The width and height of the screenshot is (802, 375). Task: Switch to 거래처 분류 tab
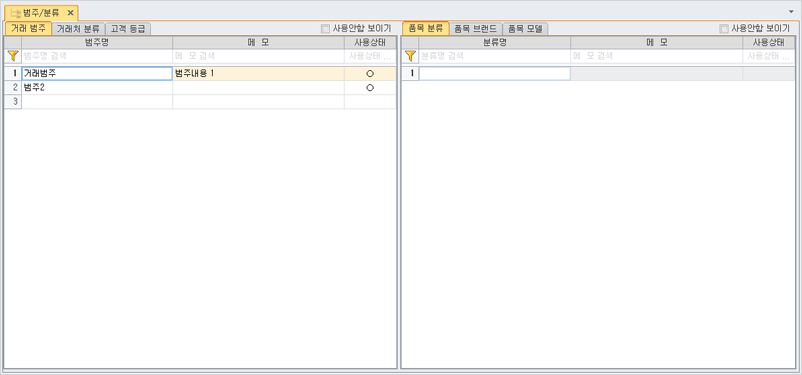coord(78,29)
